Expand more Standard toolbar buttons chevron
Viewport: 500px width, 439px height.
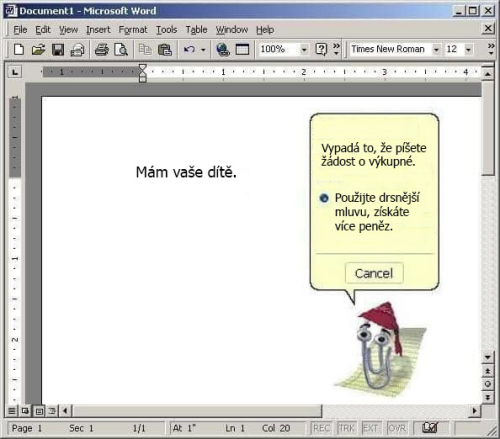tap(336, 49)
